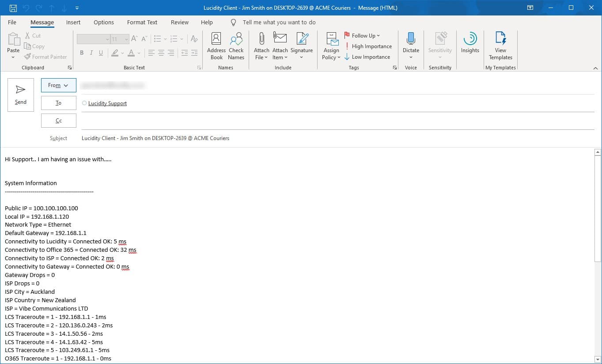This screenshot has width=602, height=364.
Task: Expand Tags dialog launcher
Action: point(395,68)
